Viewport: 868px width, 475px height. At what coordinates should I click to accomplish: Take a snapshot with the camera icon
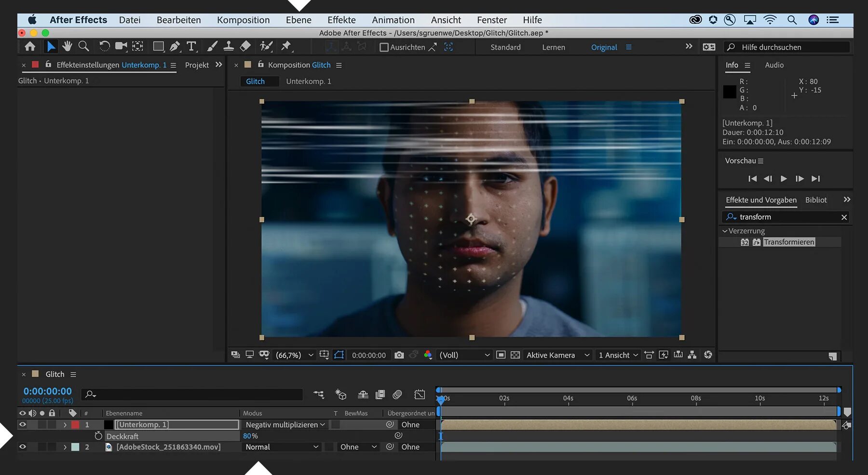[399, 355]
